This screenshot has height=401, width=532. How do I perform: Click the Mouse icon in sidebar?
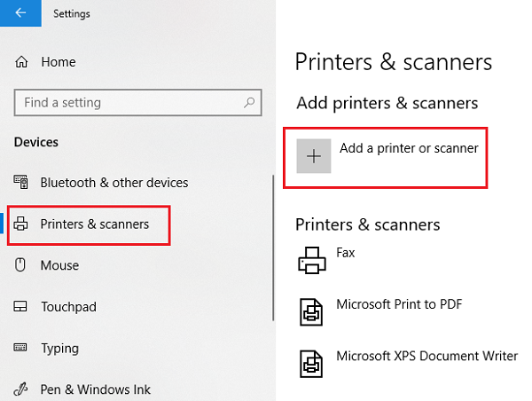coord(22,265)
